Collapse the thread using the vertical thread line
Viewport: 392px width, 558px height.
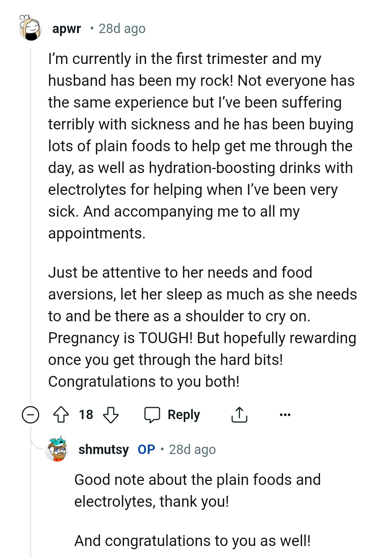[x=31, y=218]
